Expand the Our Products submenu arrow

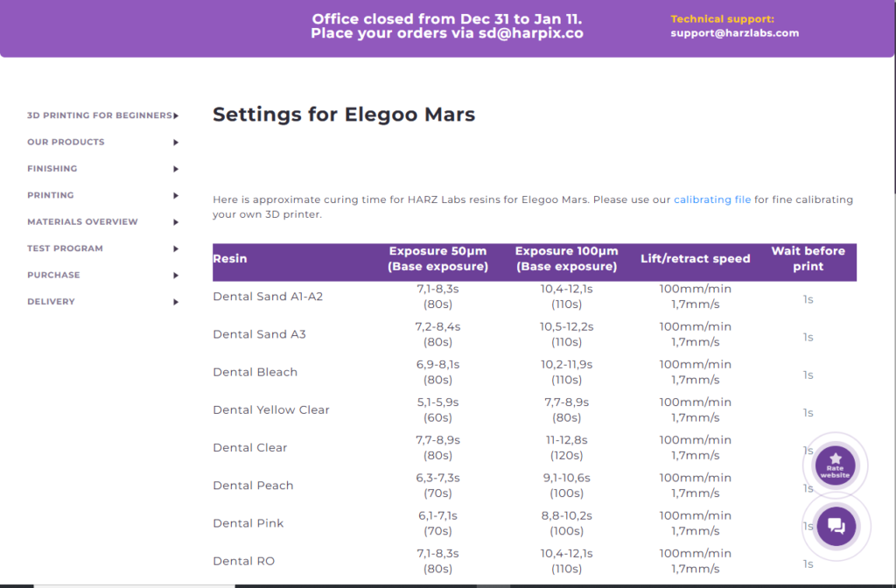point(176,142)
